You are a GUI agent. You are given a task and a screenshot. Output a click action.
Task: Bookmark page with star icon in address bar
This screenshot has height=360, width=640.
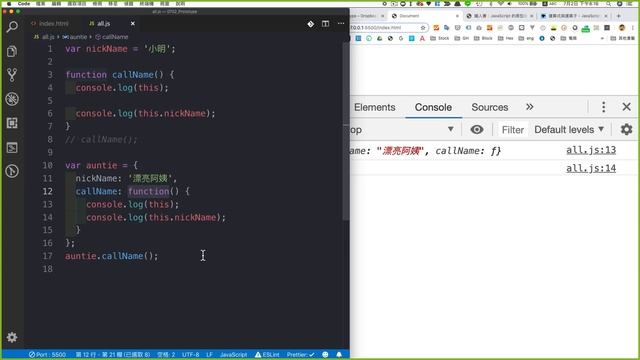tap(423, 28)
